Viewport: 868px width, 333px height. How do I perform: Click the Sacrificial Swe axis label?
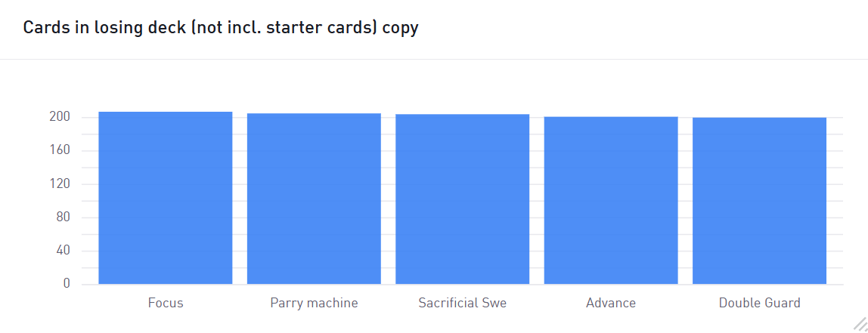462,303
